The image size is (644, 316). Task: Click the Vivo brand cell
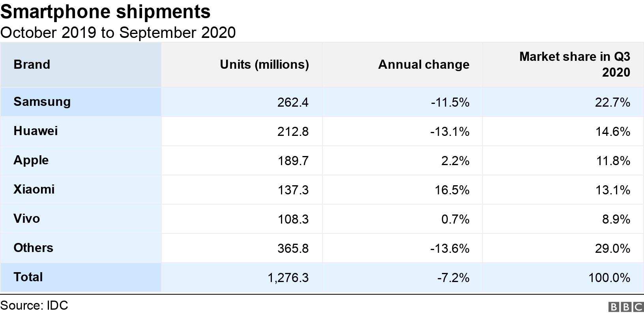point(81,219)
